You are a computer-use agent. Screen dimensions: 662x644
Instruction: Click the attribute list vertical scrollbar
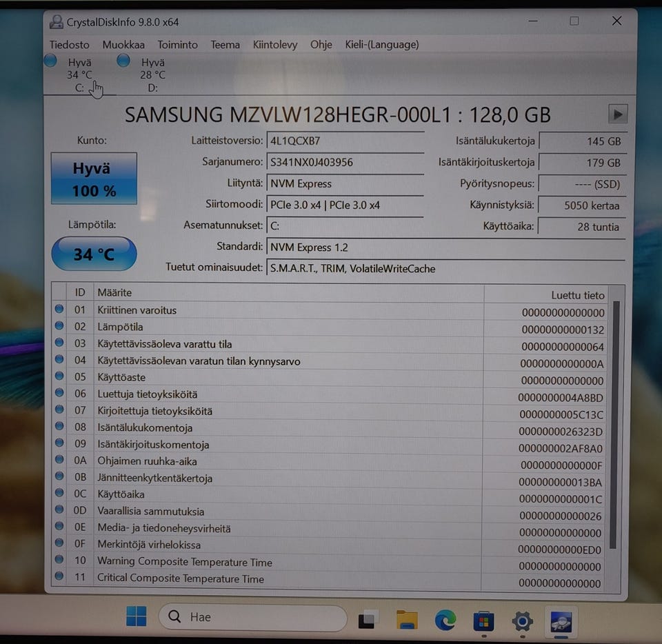[614, 425]
